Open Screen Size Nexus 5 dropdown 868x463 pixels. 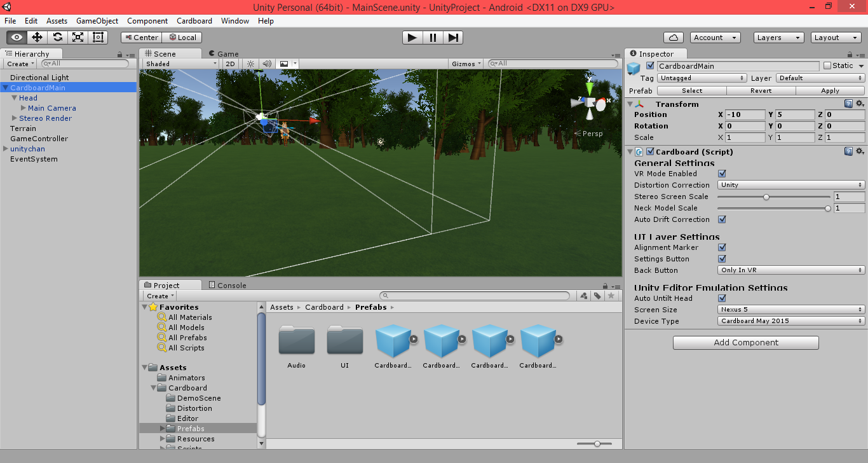(791, 310)
